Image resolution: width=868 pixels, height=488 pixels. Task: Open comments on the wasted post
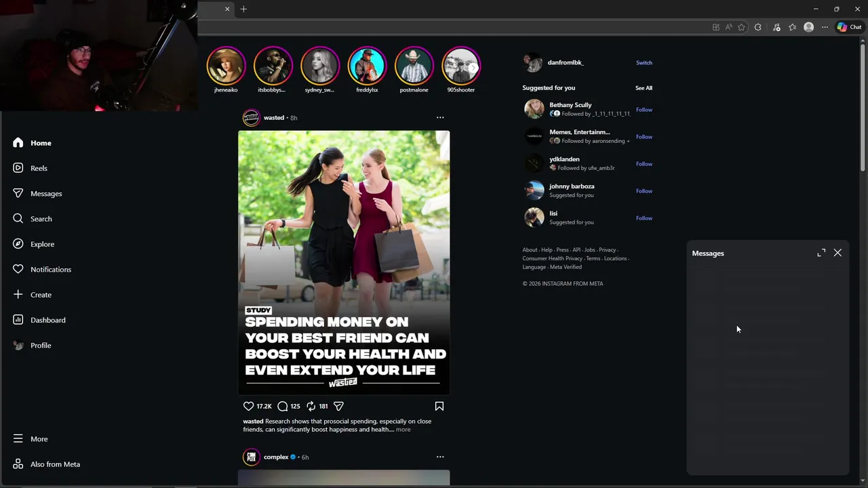point(283,406)
